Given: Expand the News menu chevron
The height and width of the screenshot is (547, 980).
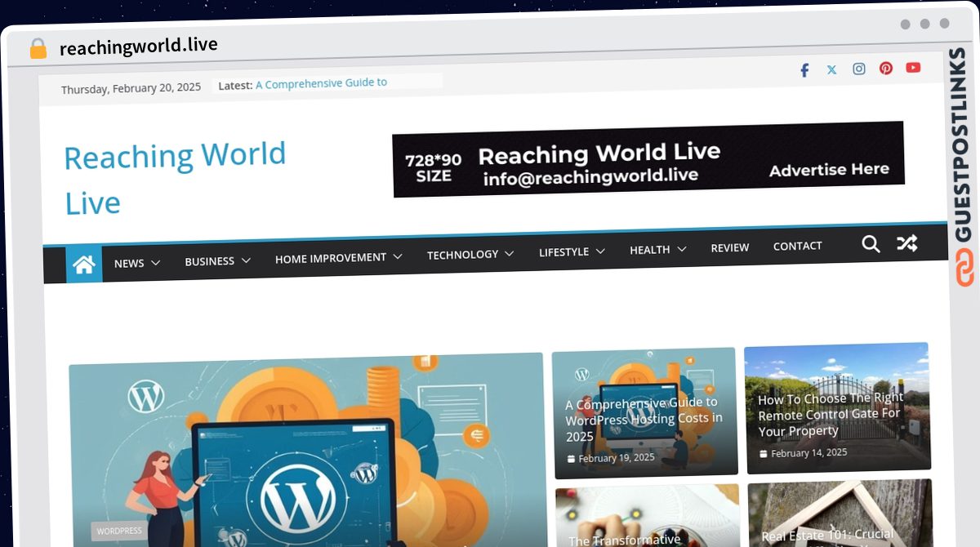Looking at the screenshot, I should pos(155,263).
